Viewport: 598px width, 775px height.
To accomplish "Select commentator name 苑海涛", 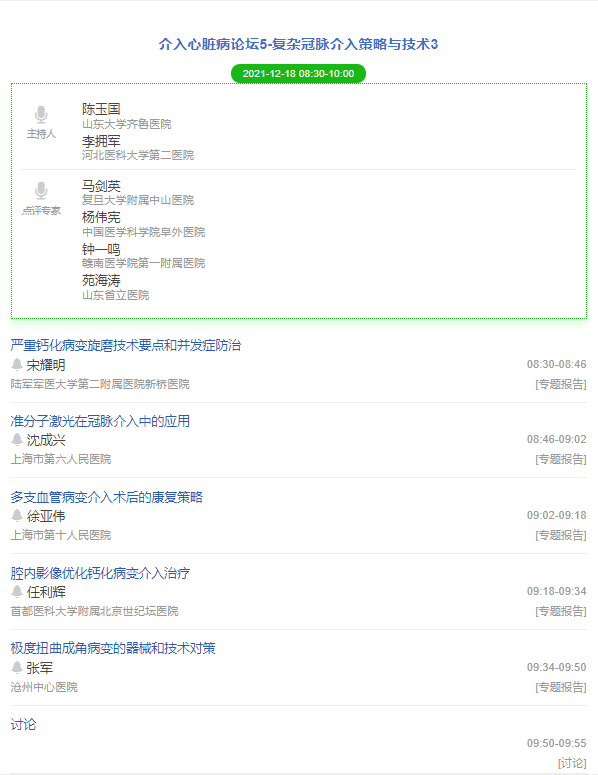I will tap(101, 281).
